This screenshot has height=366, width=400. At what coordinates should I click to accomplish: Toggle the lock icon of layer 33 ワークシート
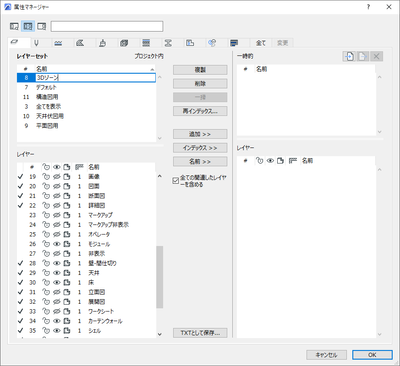point(46,312)
